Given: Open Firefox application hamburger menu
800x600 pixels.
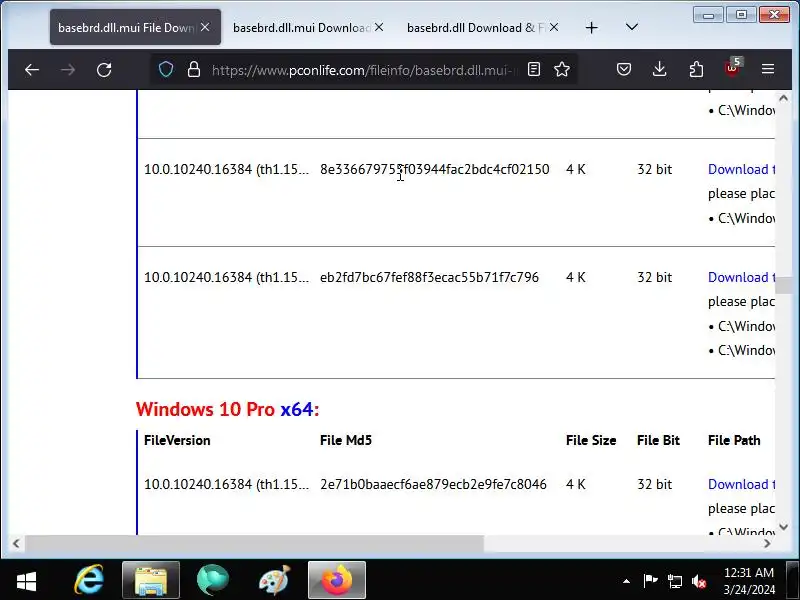Looking at the screenshot, I should pos(768,69).
